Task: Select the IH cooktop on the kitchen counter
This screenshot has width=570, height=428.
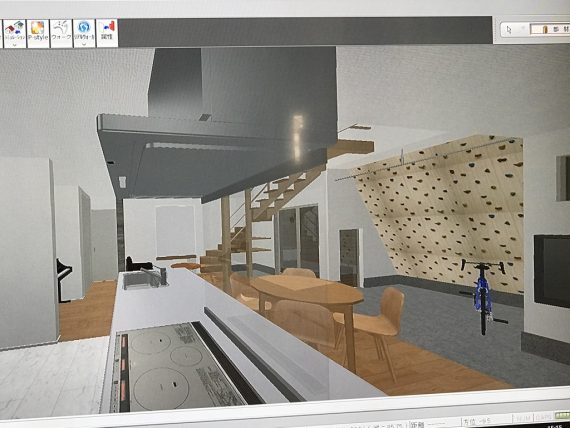Action: (174, 367)
